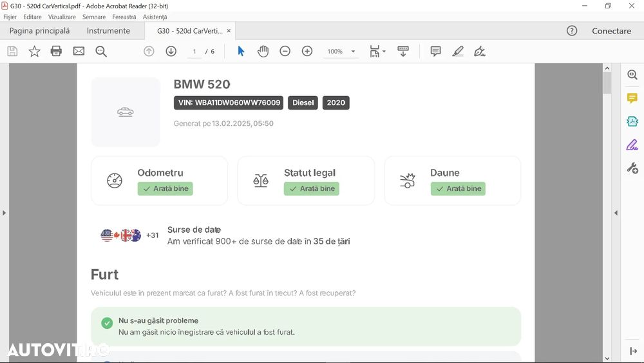Click the Surse de date heading
The height and width of the screenshot is (363, 644).
tap(194, 230)
